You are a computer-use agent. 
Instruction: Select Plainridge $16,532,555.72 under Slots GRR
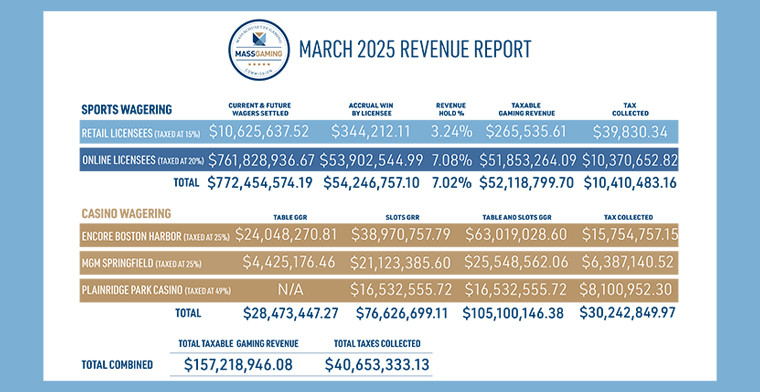click(400, 290)
